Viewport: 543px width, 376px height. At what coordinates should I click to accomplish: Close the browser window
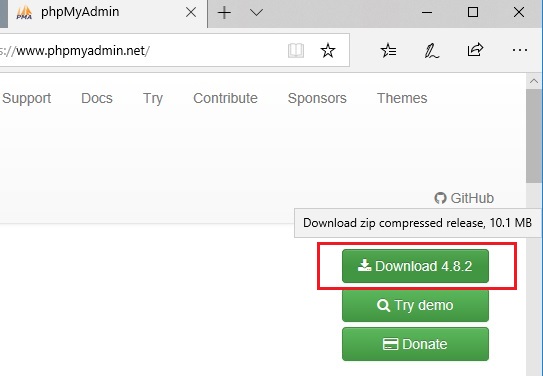pyautogui.click(x=519, y=12)
